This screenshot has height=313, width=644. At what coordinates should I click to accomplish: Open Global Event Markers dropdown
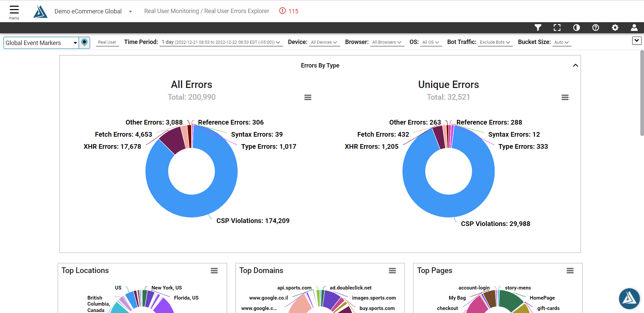coord(41,43)
